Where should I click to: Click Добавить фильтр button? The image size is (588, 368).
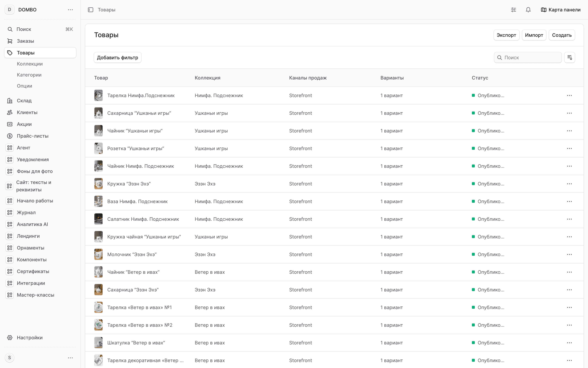pyautogui.click(x=117, y=57)
